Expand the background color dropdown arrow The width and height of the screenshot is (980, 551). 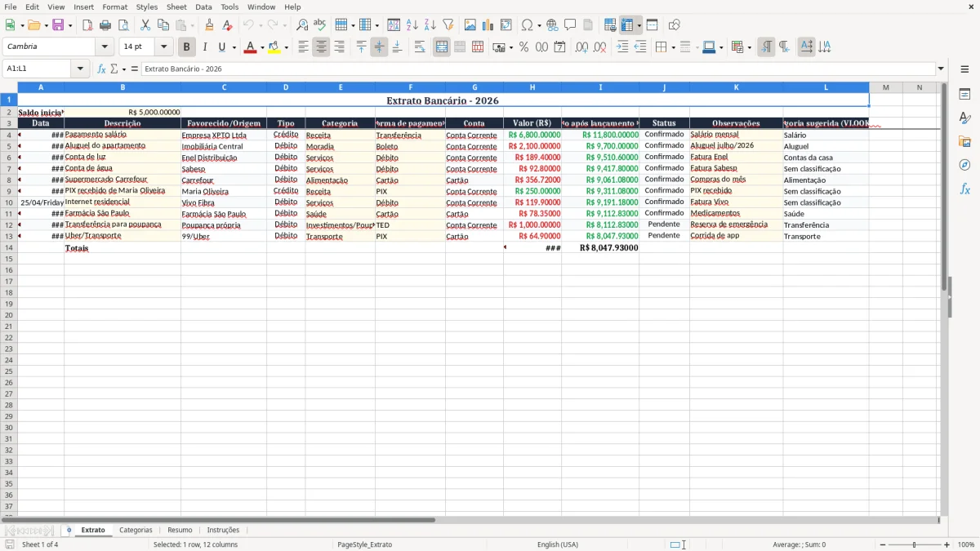coord(286,47)
